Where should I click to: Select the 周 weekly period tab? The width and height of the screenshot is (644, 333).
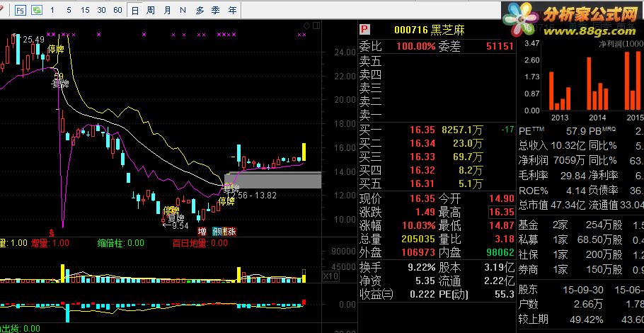click(151, 11)
